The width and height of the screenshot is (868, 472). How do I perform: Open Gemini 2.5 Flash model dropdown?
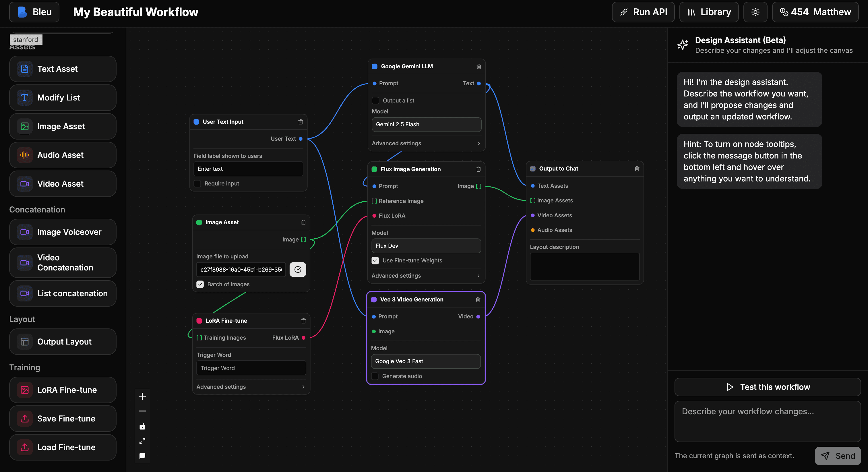(x=426, y=124)
